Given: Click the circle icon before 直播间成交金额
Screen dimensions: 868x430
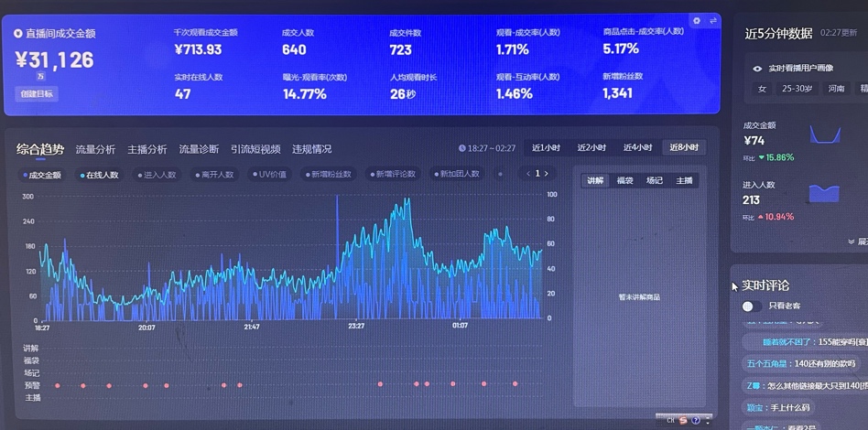Looking at the screenshot, I should (x=18, y=34).
